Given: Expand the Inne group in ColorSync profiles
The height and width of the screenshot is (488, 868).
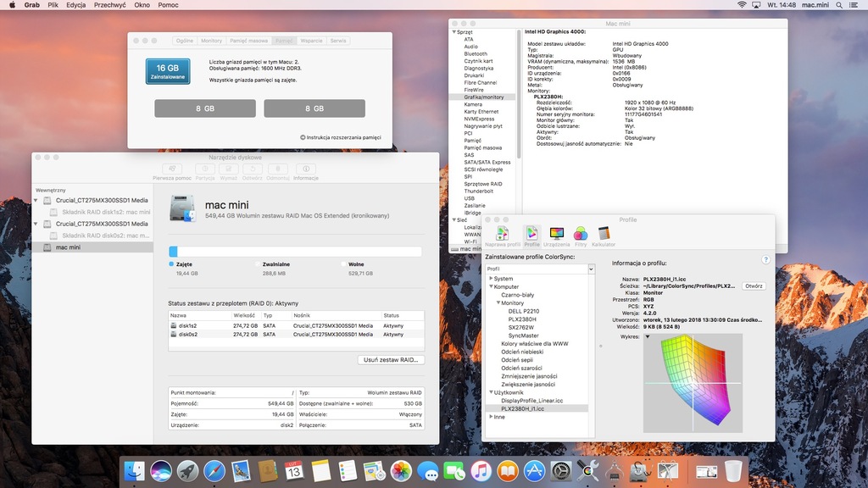Looking at the screenshot, I should 491,417.
